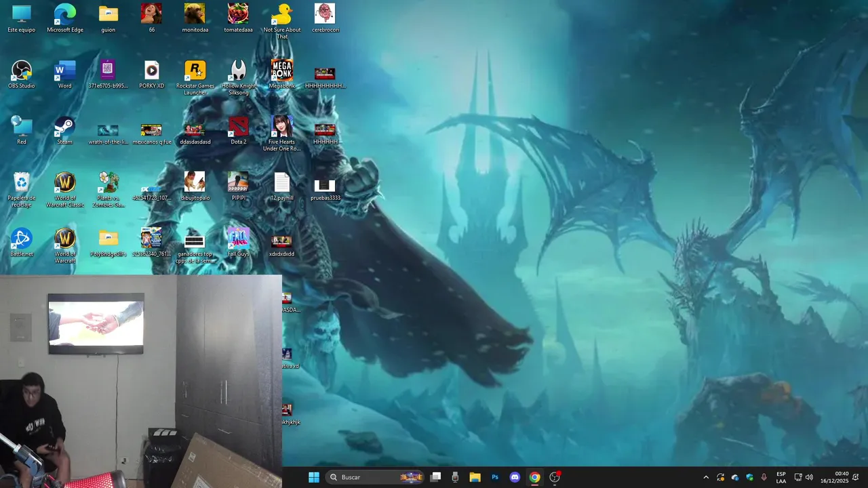Select the 12 payhill document file
Image resolution: width=868 pixels, height=488 pixels.
(x=281, y=187)
